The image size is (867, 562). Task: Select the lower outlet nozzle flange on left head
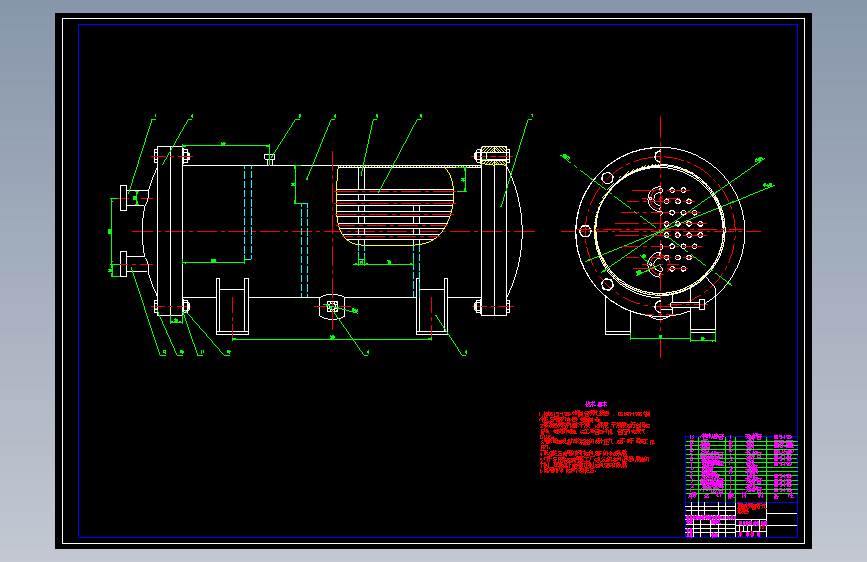tap(123, 264)
